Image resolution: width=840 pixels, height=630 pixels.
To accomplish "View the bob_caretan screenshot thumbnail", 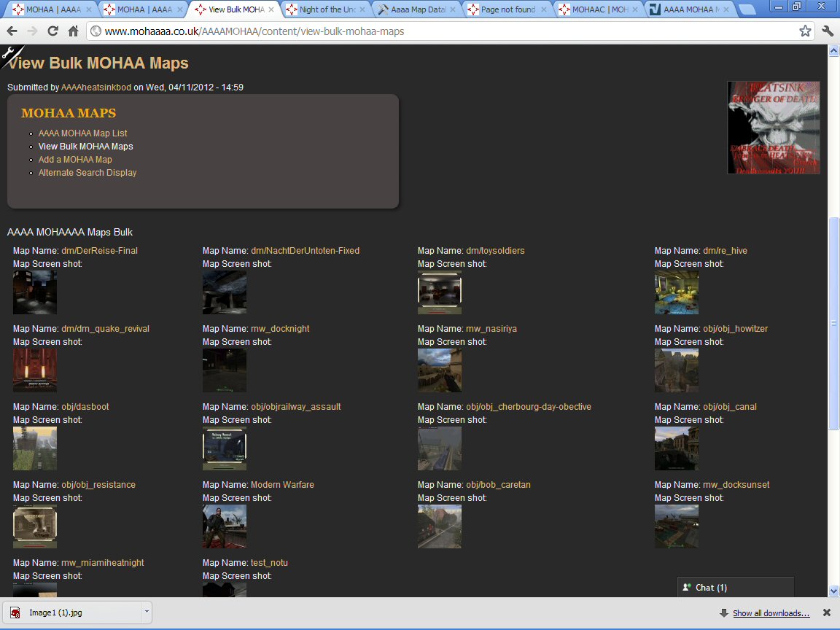I will click(439, 526).
